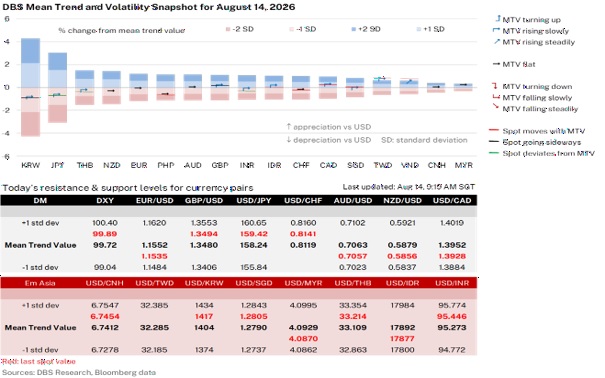Click the MTV rising steadily legend arrow
The height and width of the screenshot is (378, 605).
pos(497,41)
